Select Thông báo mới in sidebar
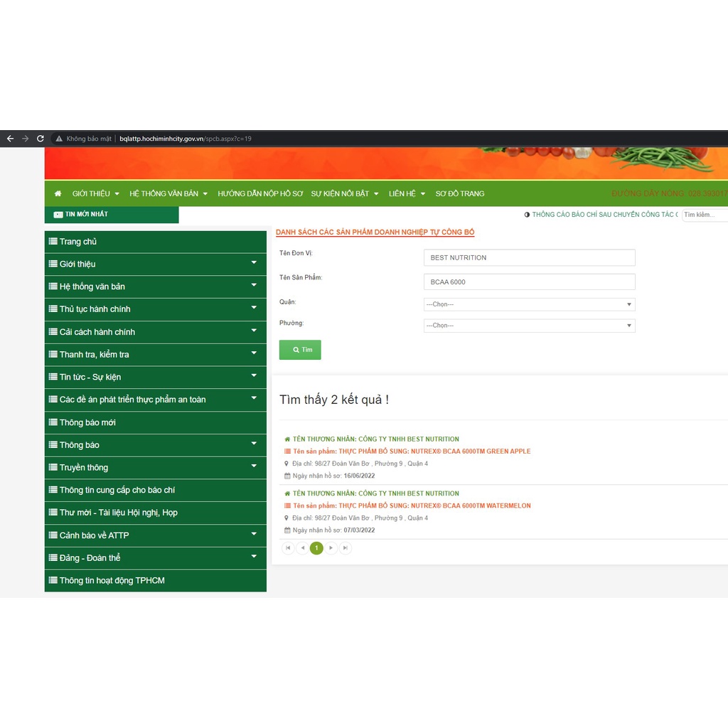The image size is (728, 728). 87,422
